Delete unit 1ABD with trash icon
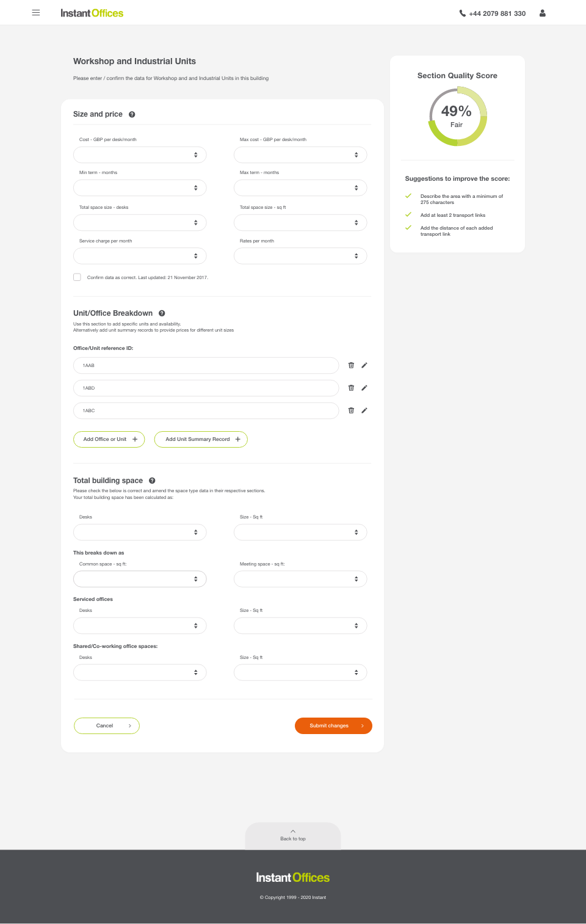This screenshot has height=924, width=586. (x=351, y=388)
